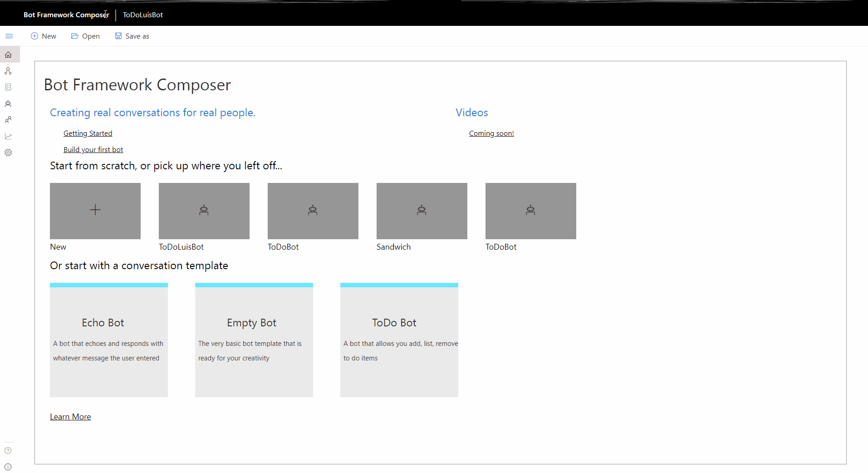Open the info about icon
This screenshot has height=473, width=868.
[8, 467]
